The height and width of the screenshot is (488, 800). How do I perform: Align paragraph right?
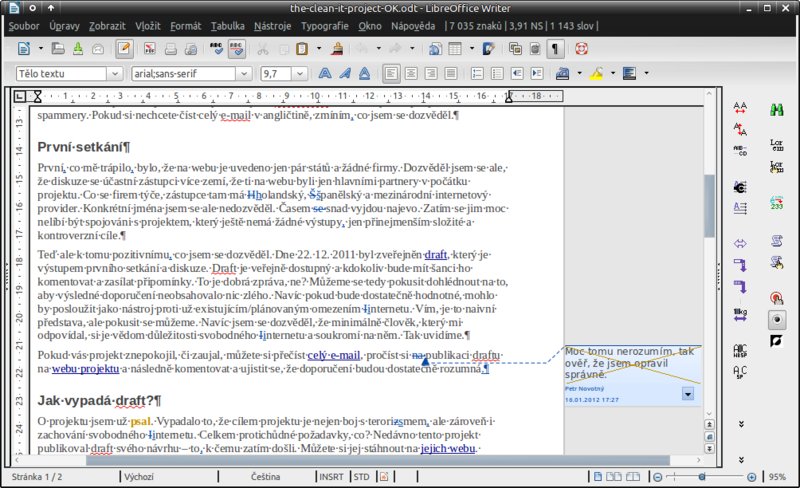pos(431,74)
